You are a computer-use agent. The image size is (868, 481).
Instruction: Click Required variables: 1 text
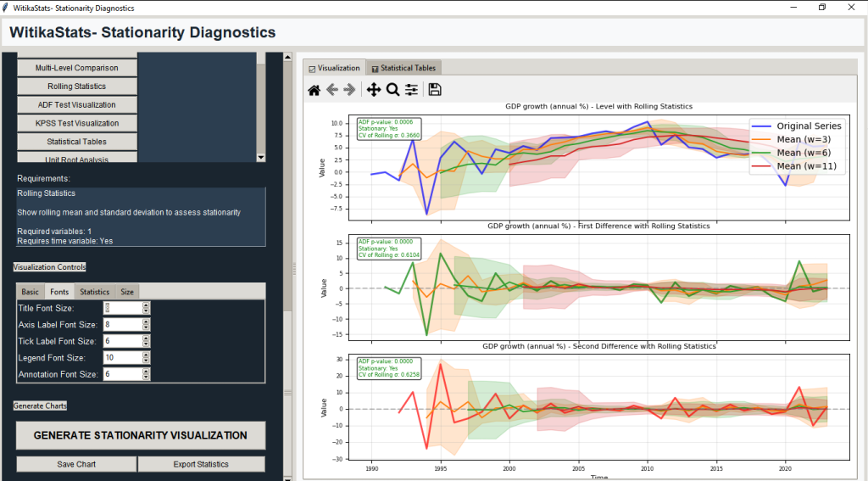(54, 232)
